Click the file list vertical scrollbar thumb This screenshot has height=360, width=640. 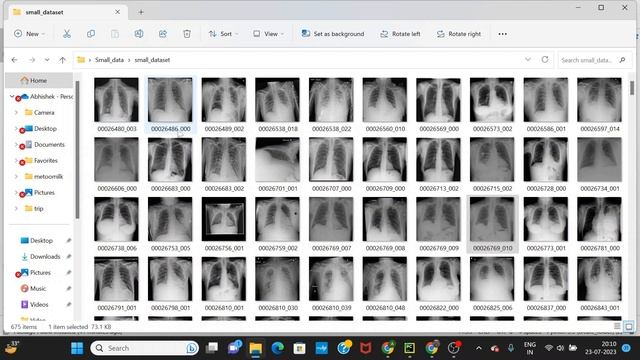(x=632, y=87)
